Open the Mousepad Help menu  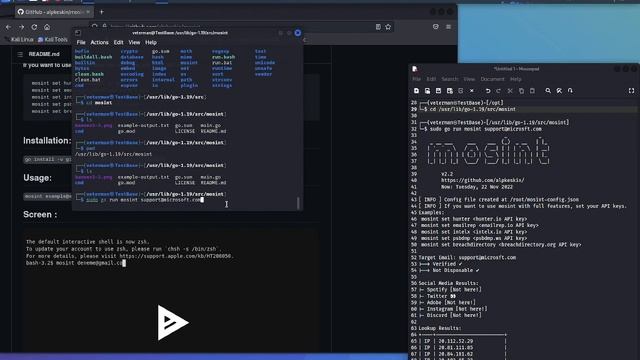tap(516, 79)
